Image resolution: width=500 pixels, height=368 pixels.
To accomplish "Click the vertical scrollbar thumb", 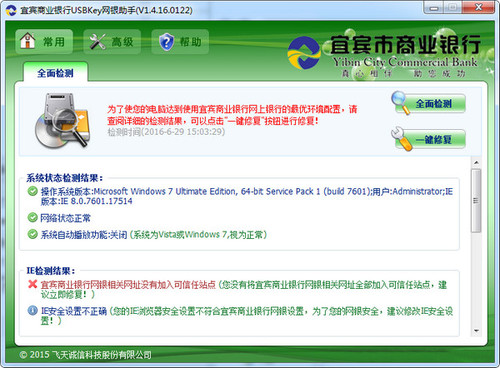I will (476, 201).
